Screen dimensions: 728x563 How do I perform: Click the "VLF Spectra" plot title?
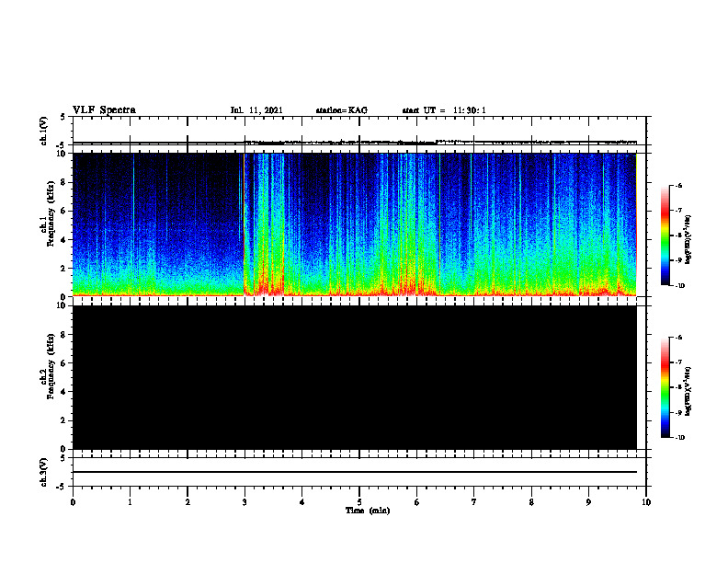(x=104, y=110)
